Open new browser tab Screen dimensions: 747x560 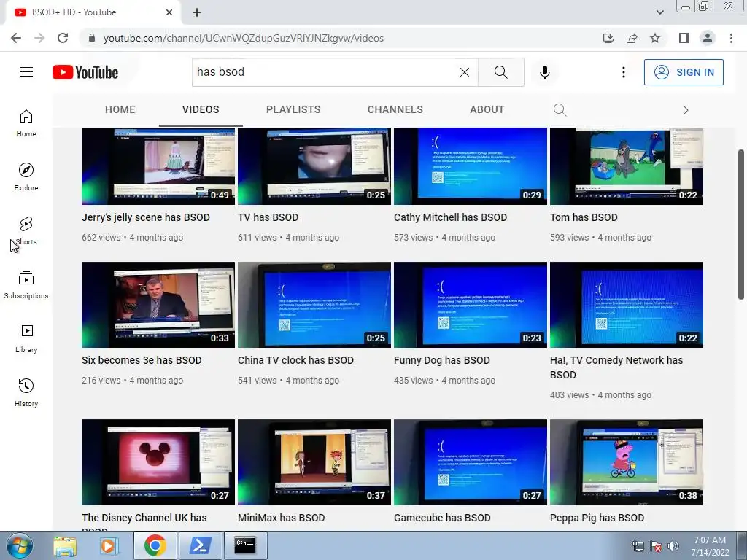click(197, 12)
